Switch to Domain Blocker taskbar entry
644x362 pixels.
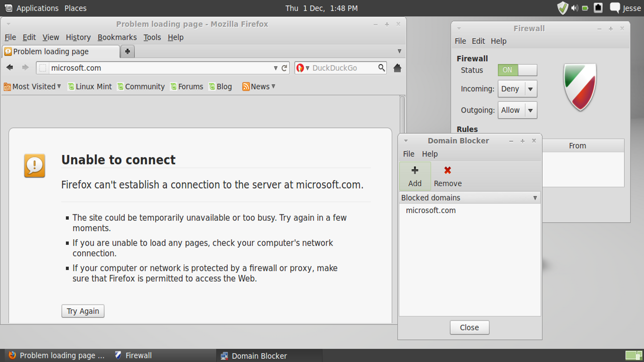tap(270, 355)
